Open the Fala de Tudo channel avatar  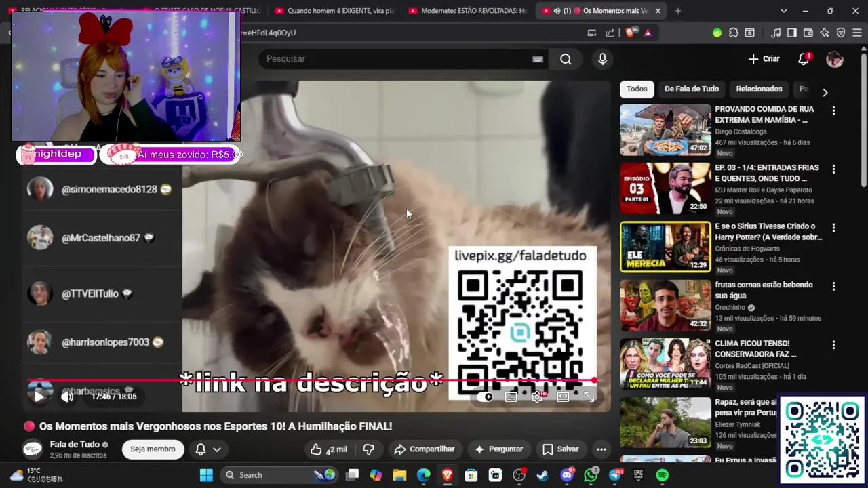pyautogui.click(x=33, y=449)
